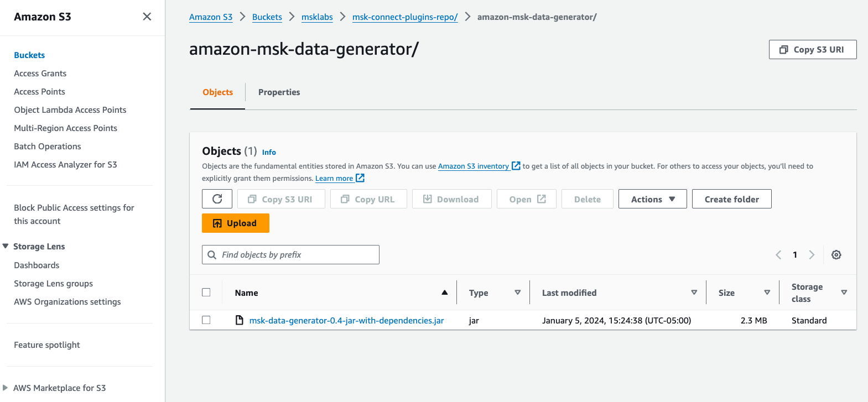Open the Actions dropdown menu
Image resolution: width=868 pixels, height=402 pixels.
[653, 199]
